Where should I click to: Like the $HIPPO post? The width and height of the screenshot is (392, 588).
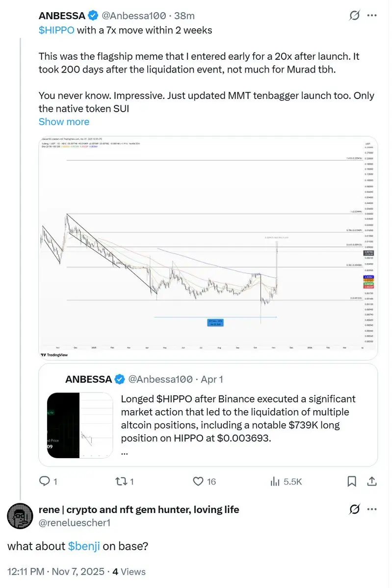pyautogui.click(x=199, y=481)
